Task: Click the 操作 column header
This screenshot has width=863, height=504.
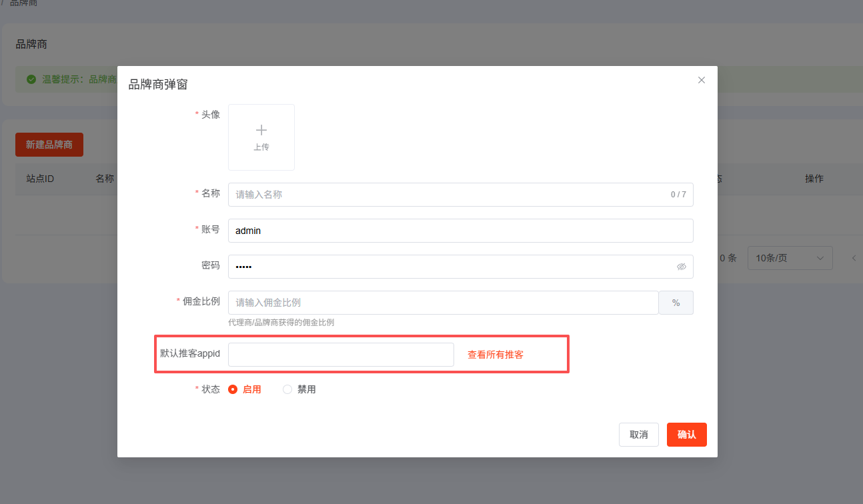Action: [x=814, y=179]
